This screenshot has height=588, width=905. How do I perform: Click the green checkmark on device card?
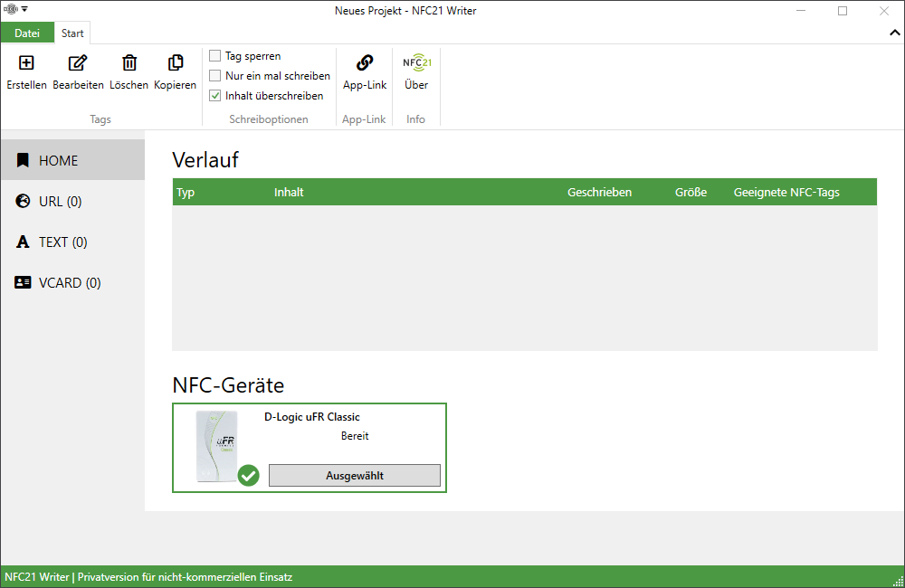(x=249, y=476)
